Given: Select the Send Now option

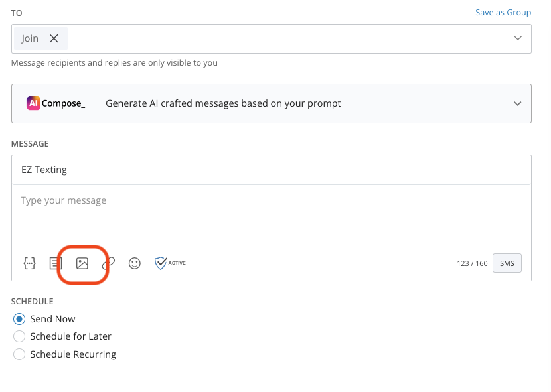Looking at the screenshot, I should (x=19, y=319).
